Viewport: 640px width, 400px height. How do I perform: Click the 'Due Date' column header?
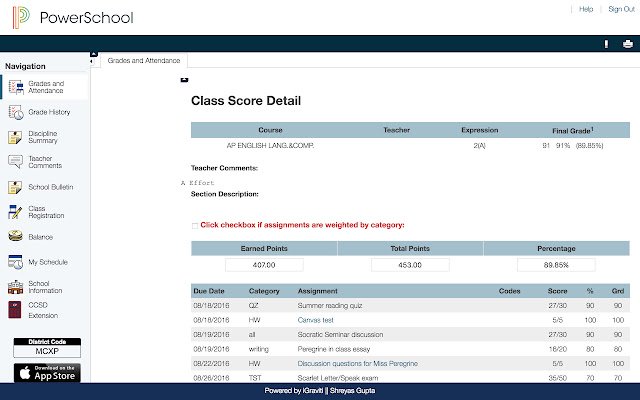pos(209,291)
